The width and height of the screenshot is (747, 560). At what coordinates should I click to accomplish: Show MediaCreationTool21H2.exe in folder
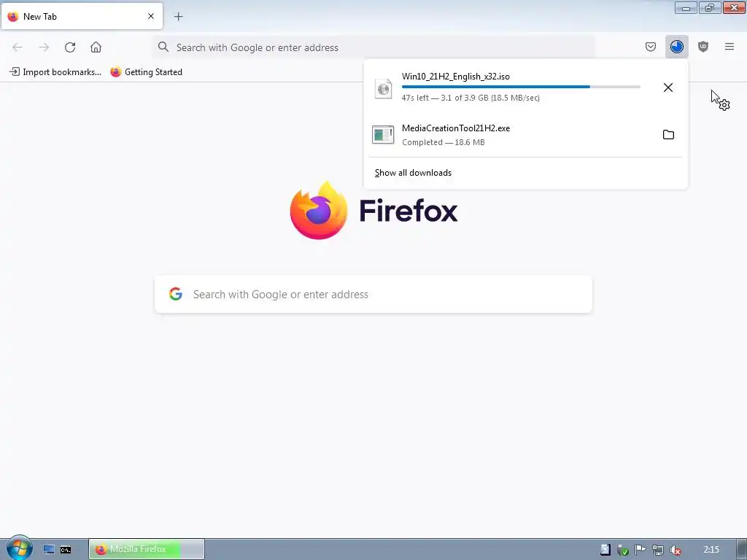click(668, 135)
